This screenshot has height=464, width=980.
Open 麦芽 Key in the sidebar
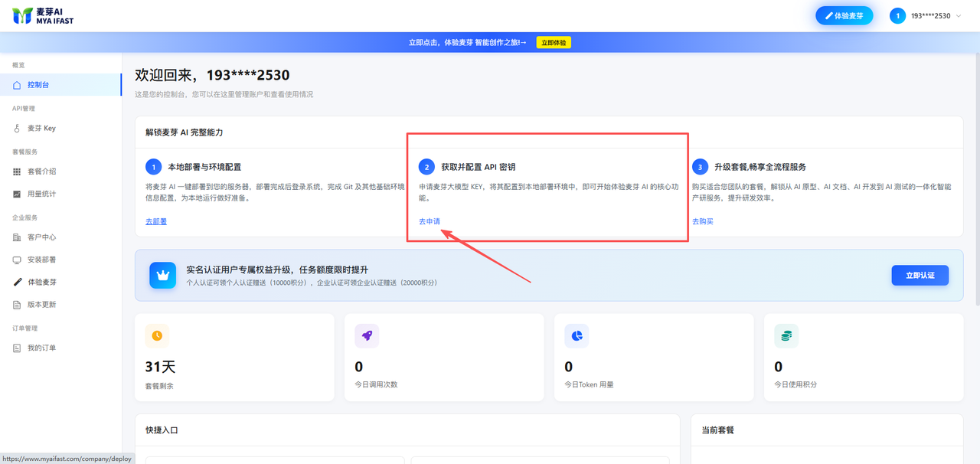[x=60, y=129]
